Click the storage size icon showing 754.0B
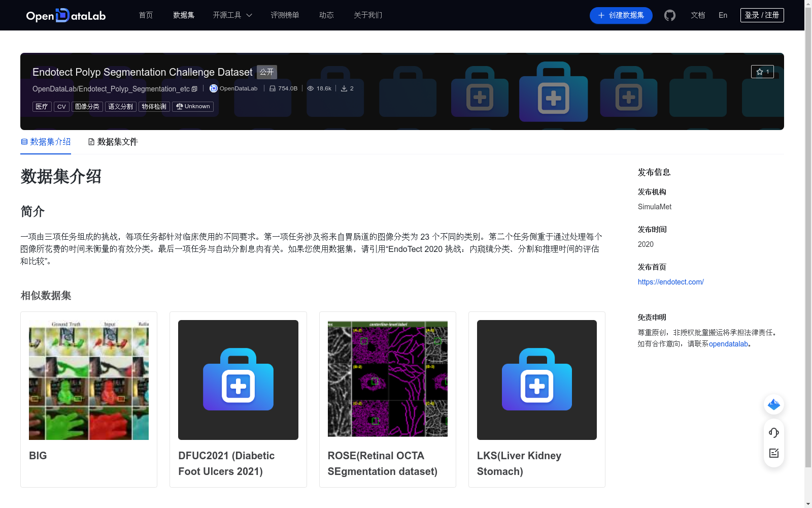 pos(273,88)
